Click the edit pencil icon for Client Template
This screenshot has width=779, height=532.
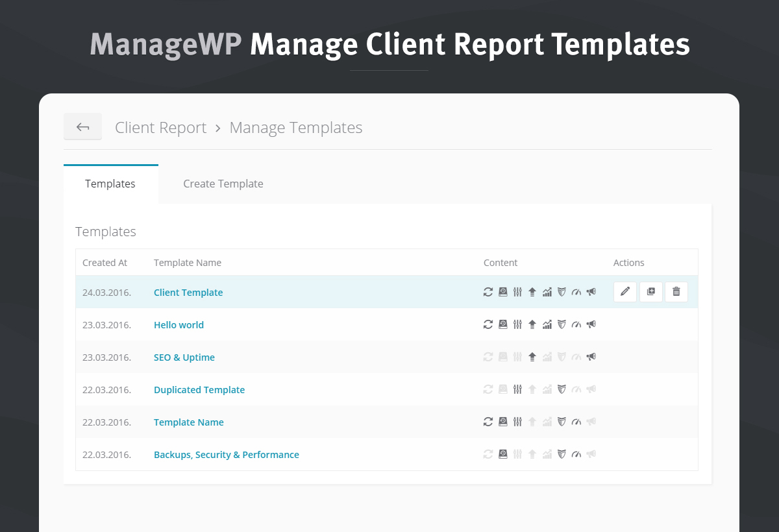pos(625,292)
